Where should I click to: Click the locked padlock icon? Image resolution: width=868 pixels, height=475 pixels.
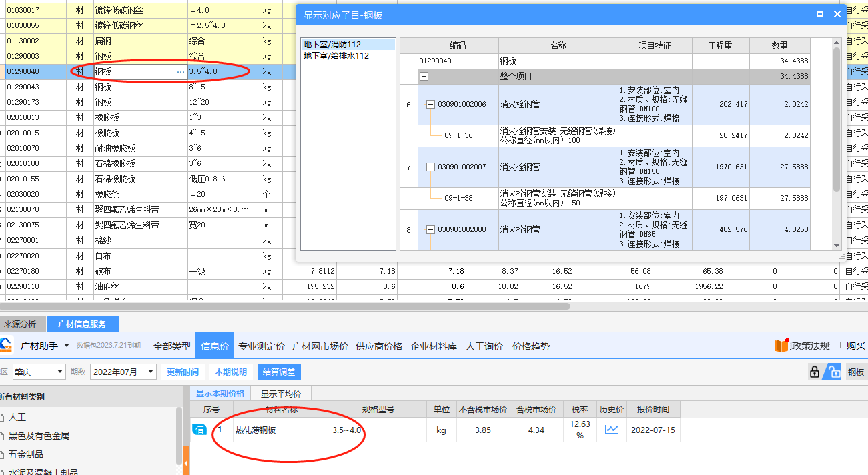pyautogui.click(x=814, y=372)
